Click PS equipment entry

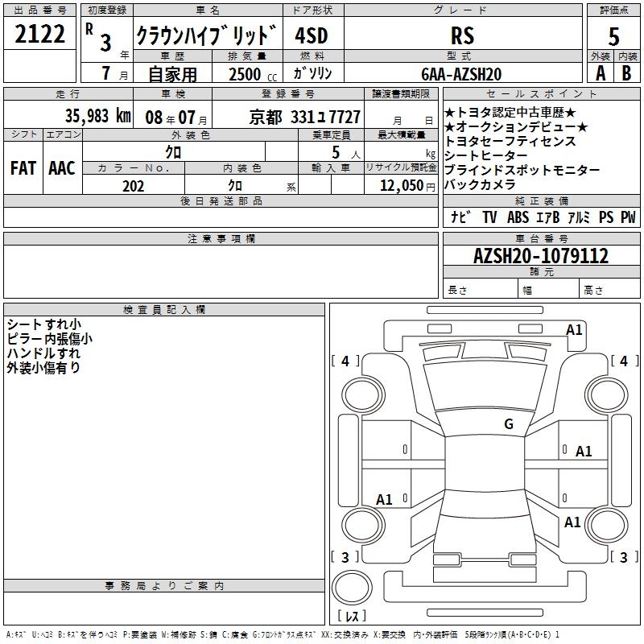click(606, 217)
